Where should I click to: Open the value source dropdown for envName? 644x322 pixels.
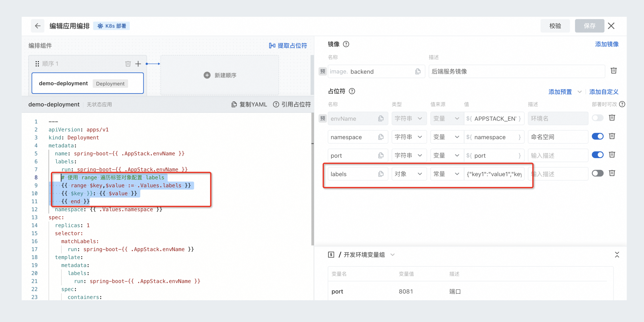pos(447,119)
